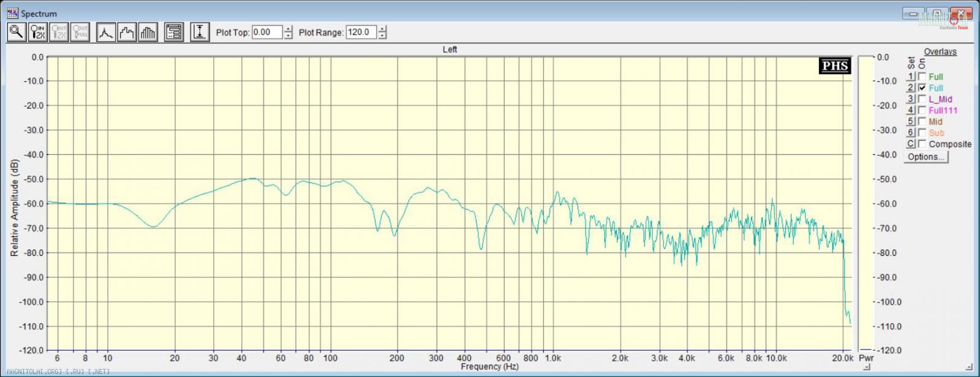Decrease Plot Top with down arrow
This screenshot has width=980, height=377.
coord(288,35)
